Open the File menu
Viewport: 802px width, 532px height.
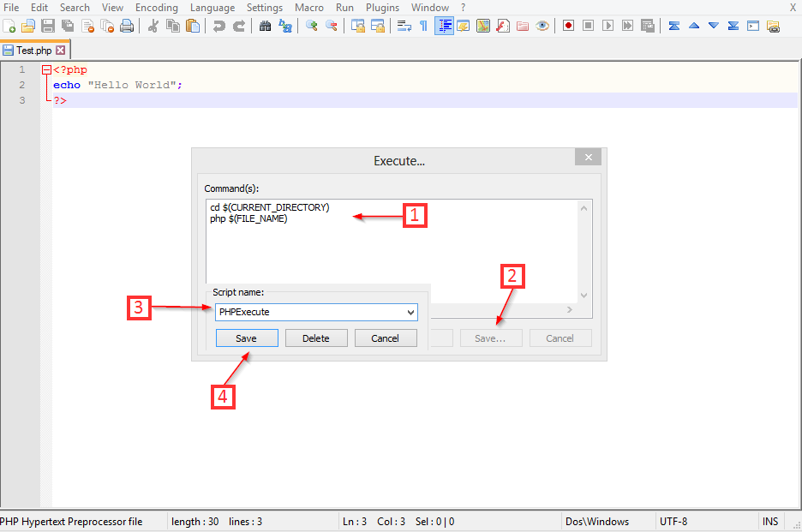point(11,8)
